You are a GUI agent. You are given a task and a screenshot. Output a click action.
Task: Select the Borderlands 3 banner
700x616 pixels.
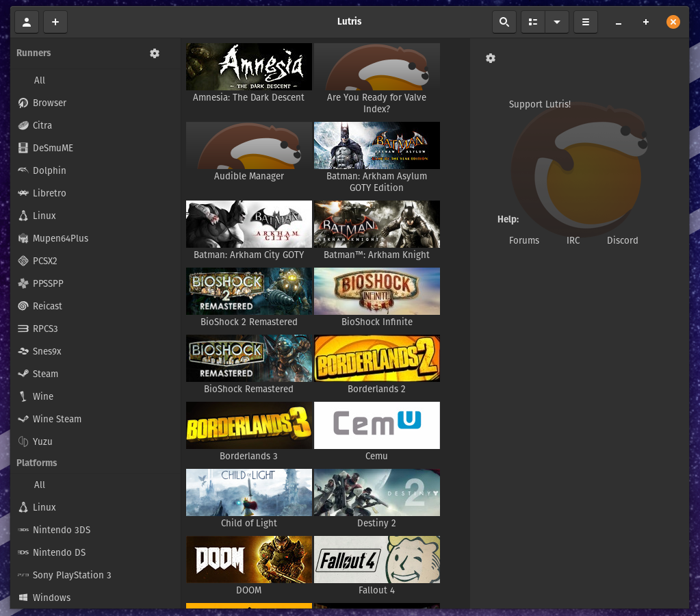[249, 425]
